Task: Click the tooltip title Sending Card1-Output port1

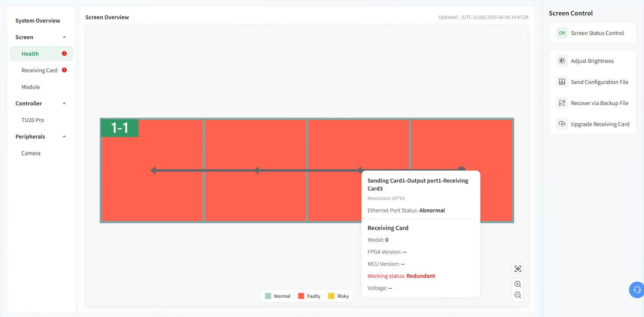Action: click(418, 184)
